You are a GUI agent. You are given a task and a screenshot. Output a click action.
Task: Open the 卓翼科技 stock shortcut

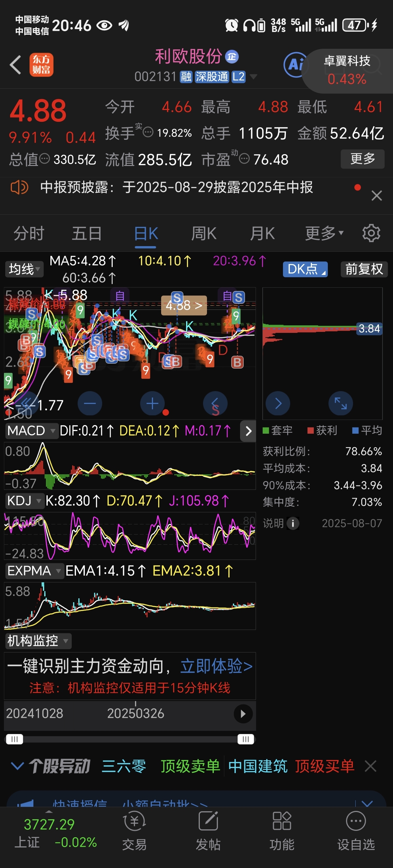coord(347,70)
